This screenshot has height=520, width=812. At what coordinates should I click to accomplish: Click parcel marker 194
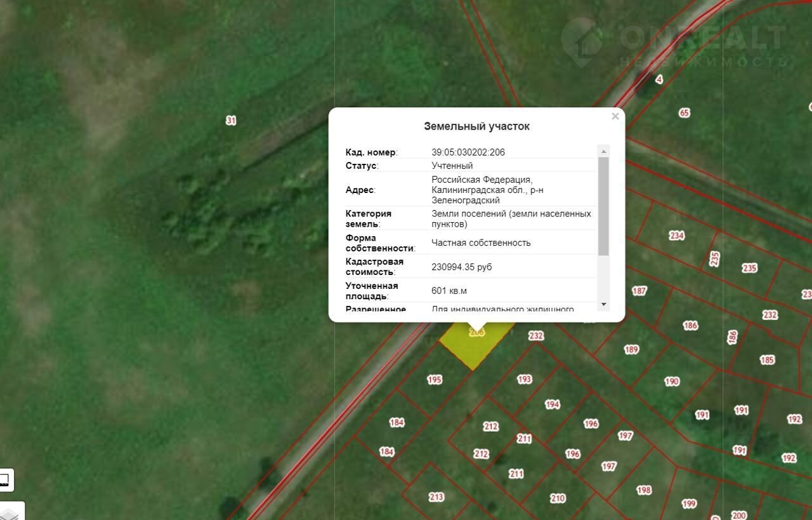coord(552,404)
